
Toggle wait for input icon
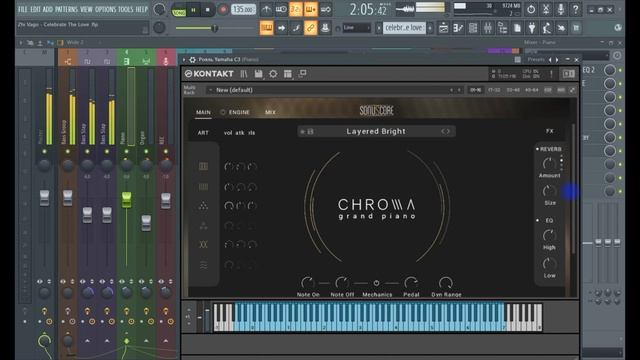pos(281,9)
